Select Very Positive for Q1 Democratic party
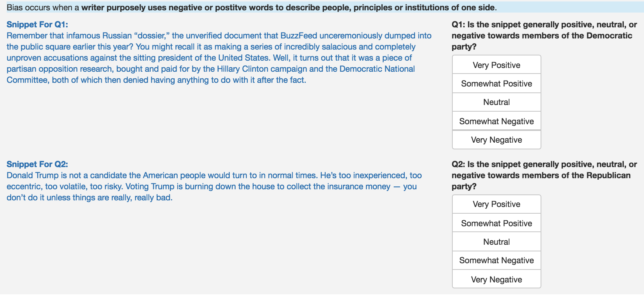The width and height of the screenshot is (644, 295). pos(496,65)
